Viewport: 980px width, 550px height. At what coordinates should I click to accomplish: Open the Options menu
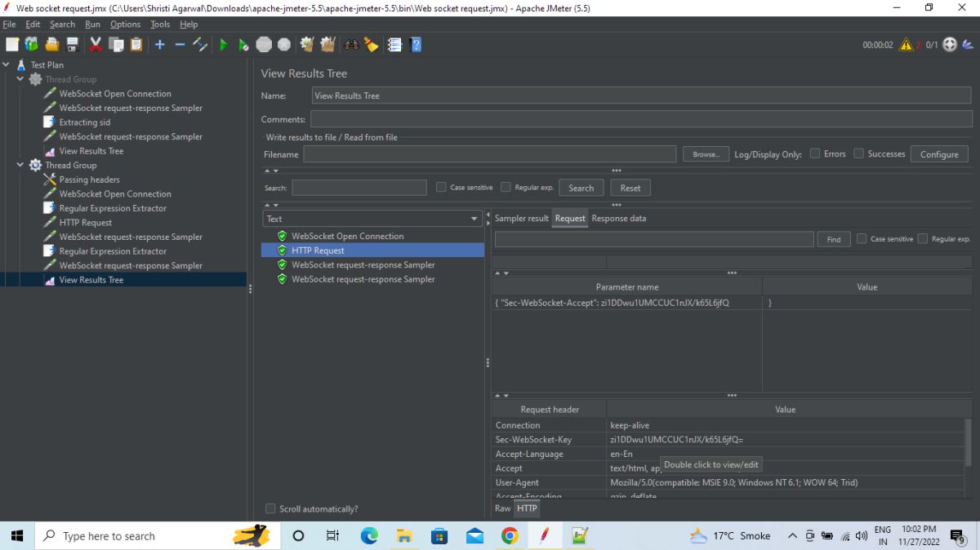tap(125, 24)
